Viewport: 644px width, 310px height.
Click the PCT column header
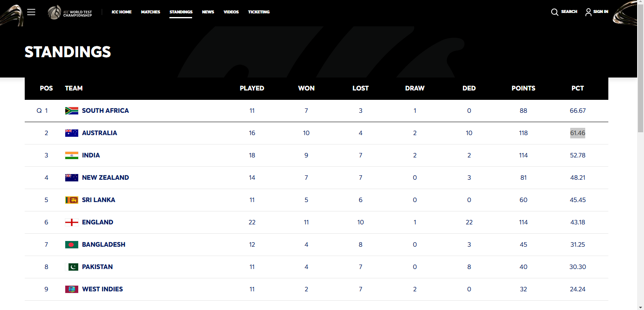click(x=578, y=88)
